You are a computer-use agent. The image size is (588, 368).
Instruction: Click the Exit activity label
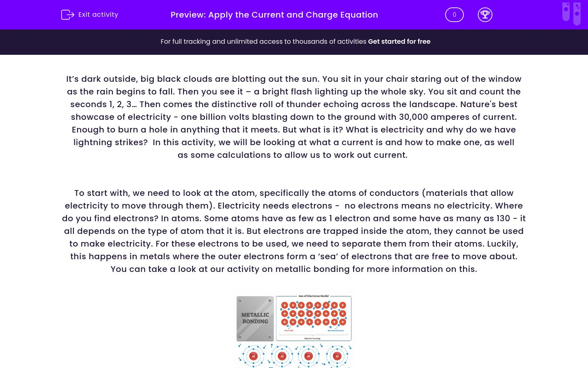[98, 14]
